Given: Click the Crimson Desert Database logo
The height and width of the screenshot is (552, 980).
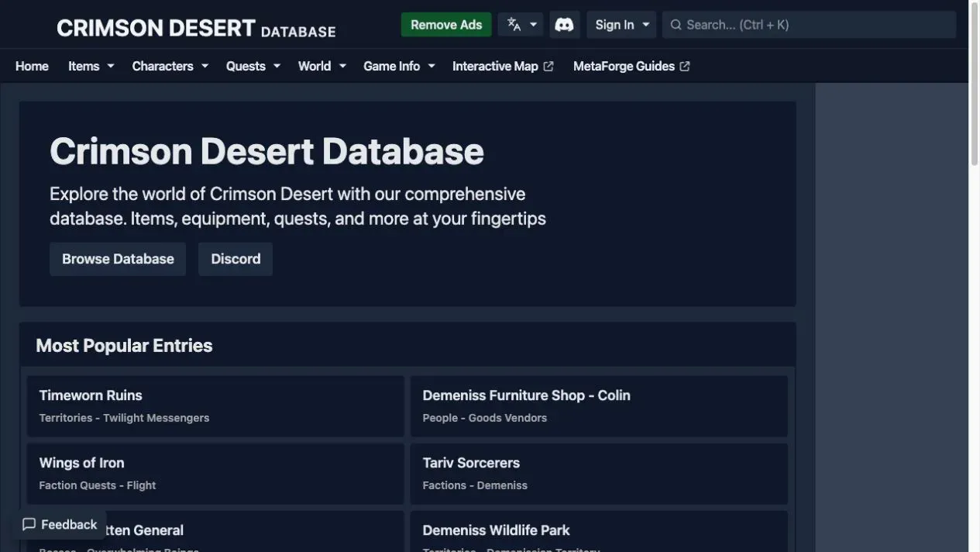Looking at the screenshot, I should [x=196, y=28].
